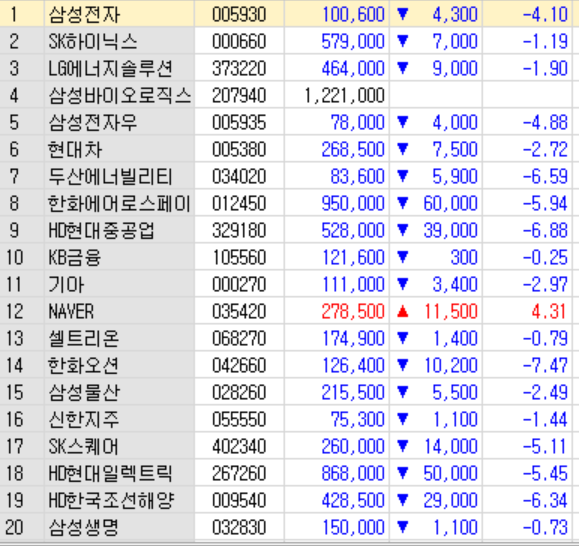Select 한화에어로스페이스 stock name
The image size is (579, 546).
(x=119, y=203)
